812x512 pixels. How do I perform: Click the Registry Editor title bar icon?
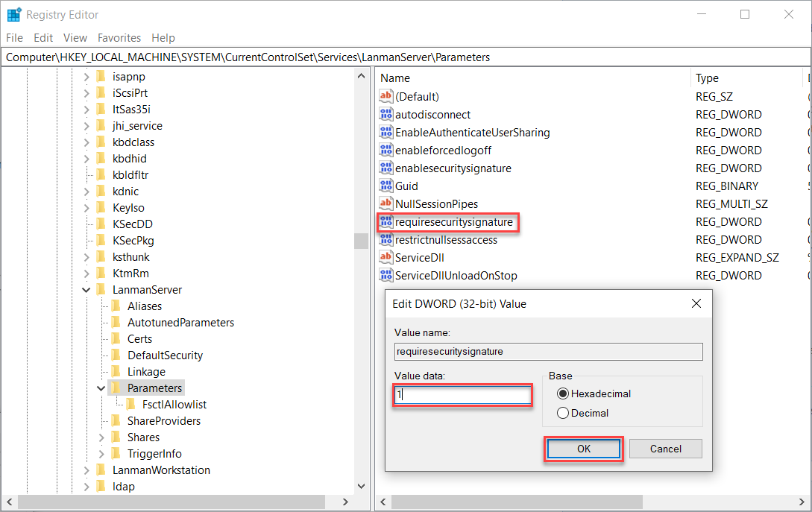pyautogui.click(x=13, y=13)
